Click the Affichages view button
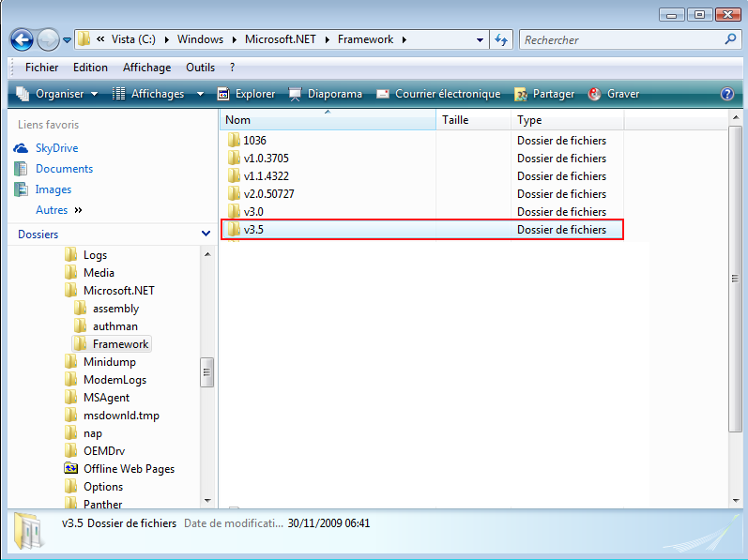Viewport: 748px width, 560px height. pos(148,94)
